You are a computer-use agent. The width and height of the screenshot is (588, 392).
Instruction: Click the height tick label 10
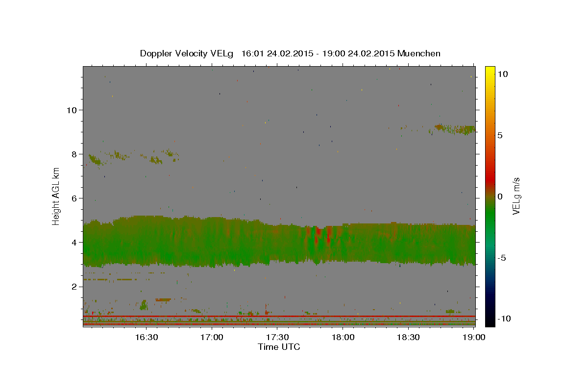coord(72,110)
